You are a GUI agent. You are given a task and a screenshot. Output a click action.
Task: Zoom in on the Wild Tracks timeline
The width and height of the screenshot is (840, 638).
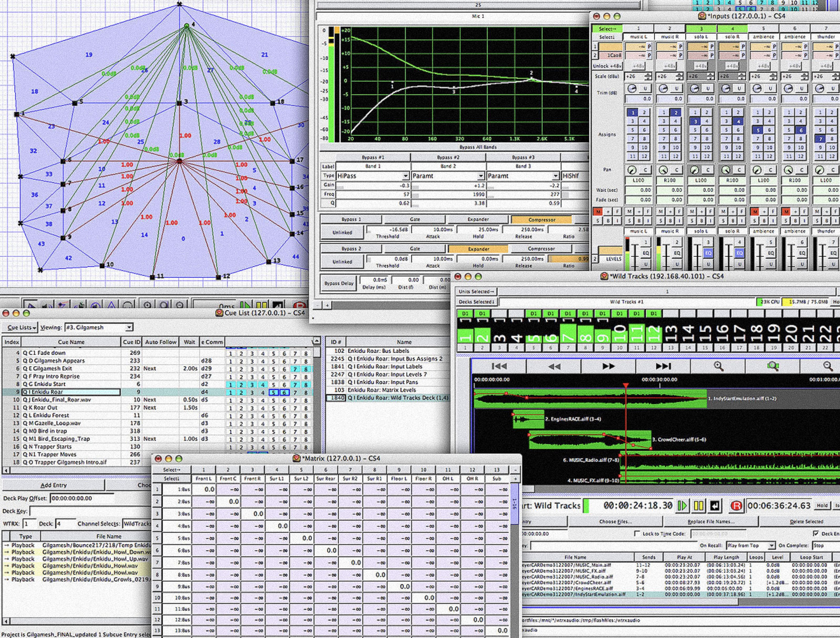coord(718,366)
